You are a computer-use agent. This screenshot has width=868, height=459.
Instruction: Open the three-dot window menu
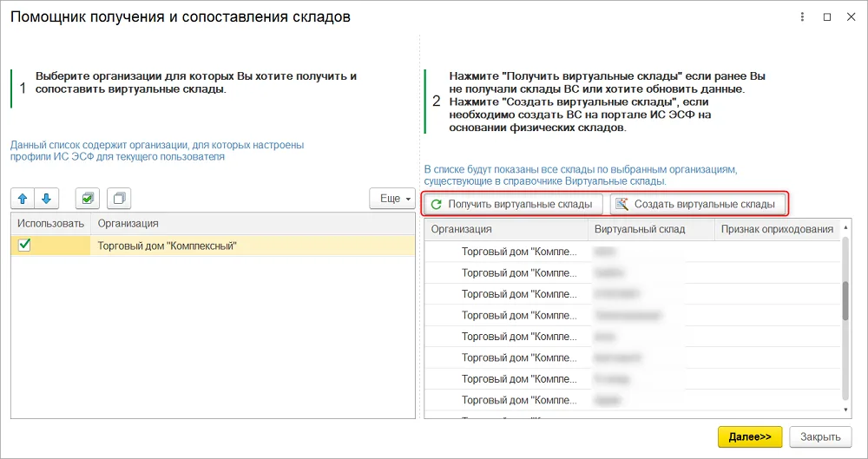coord(803,17)
